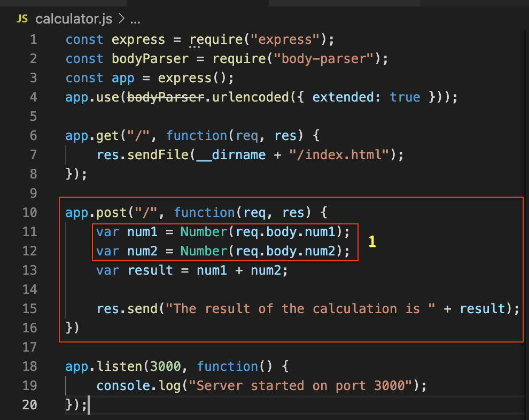
Task: Click 'var num1' declaration on line 11
Action: click(127, 232)
